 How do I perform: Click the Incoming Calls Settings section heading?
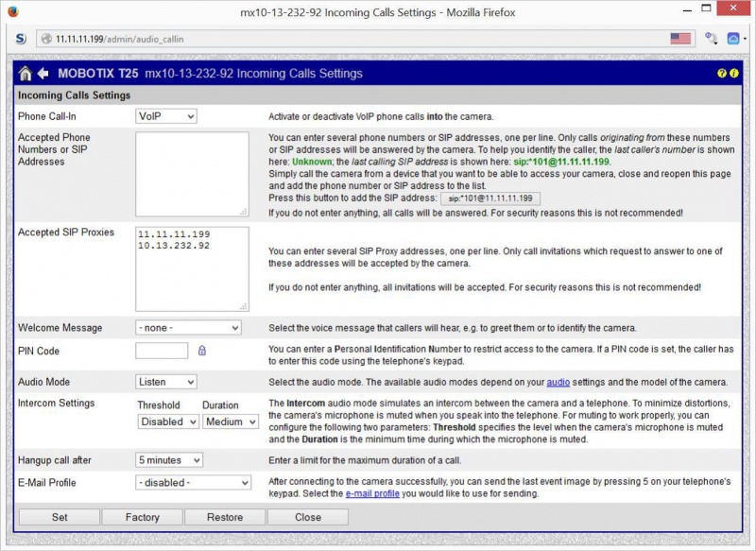[x=74, y=95]
